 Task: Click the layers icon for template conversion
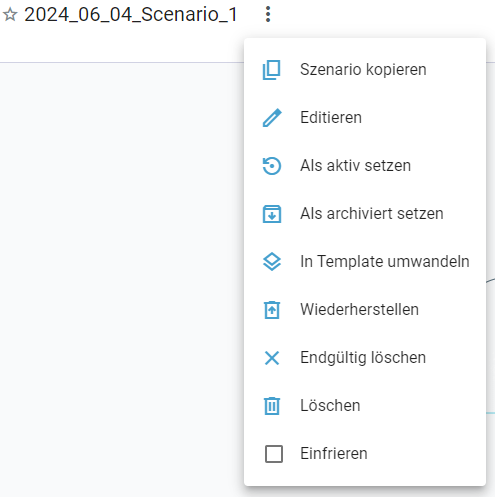click(x=272, y=262)
